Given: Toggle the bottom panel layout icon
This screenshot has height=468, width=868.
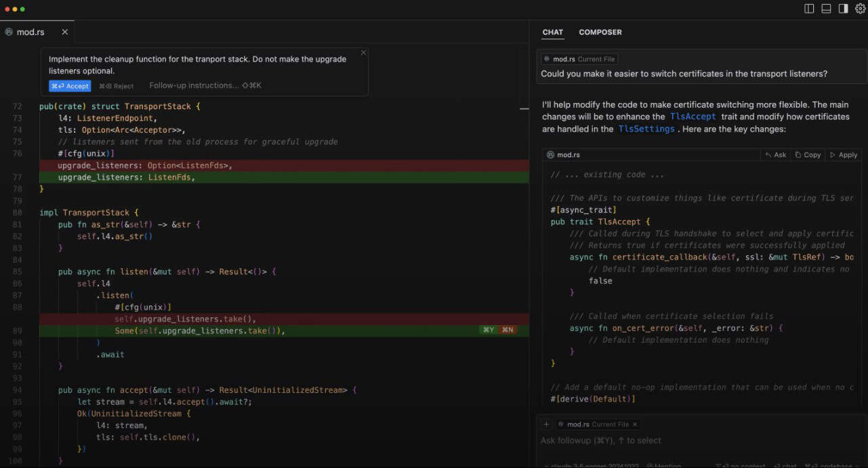Looking at the screenshot, I should (826, 9).
